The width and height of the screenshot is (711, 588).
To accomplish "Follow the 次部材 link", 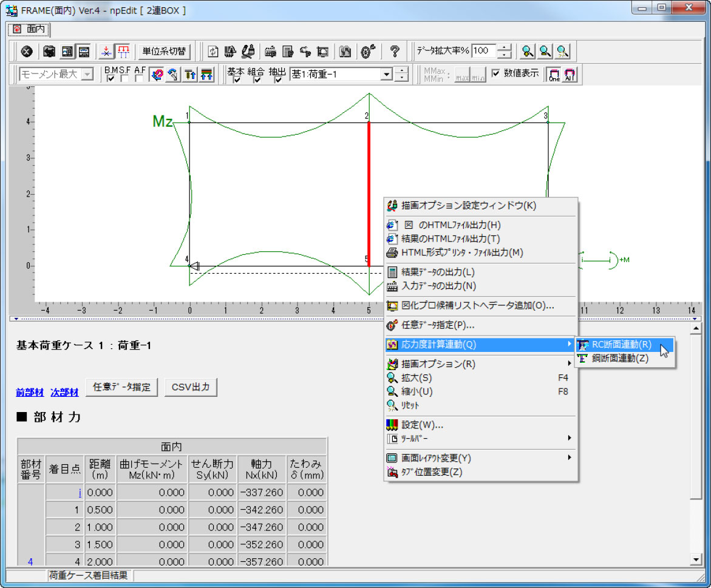I will (64, 392).
